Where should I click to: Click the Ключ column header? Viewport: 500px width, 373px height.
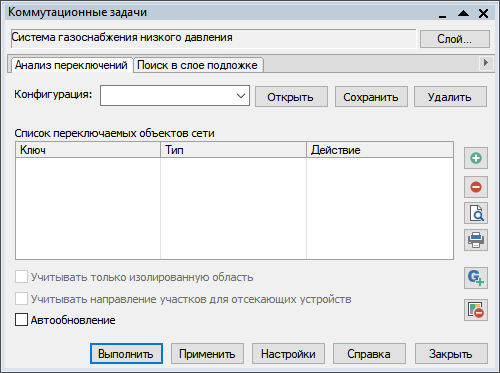[x=88, y=150]
